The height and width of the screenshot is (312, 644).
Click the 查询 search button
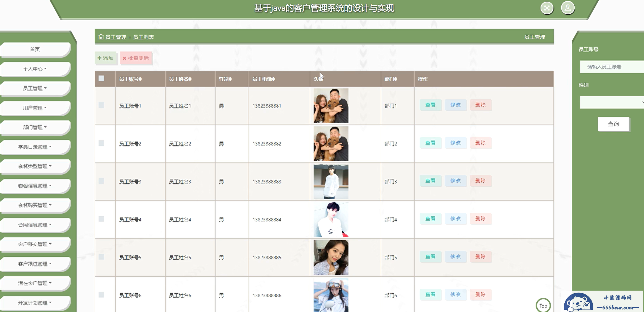614,124
